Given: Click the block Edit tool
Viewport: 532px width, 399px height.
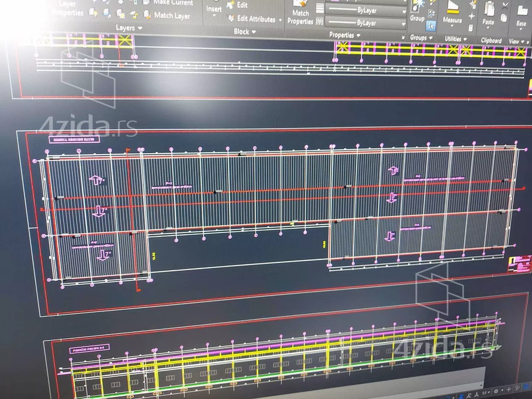Looking at the screenshot, I should point(238,5).
